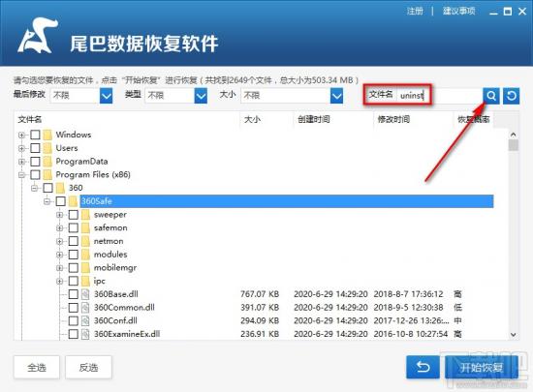The width and height of the screenshot is (533, 392).
Task: Click the ProgramData folder icon
Action: tap(47, 162)
